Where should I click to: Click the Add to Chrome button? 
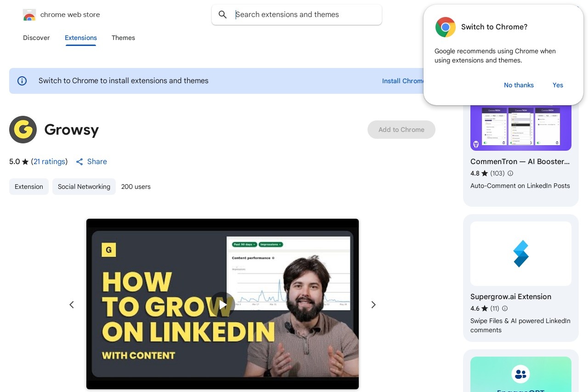(x=401, y=130)
